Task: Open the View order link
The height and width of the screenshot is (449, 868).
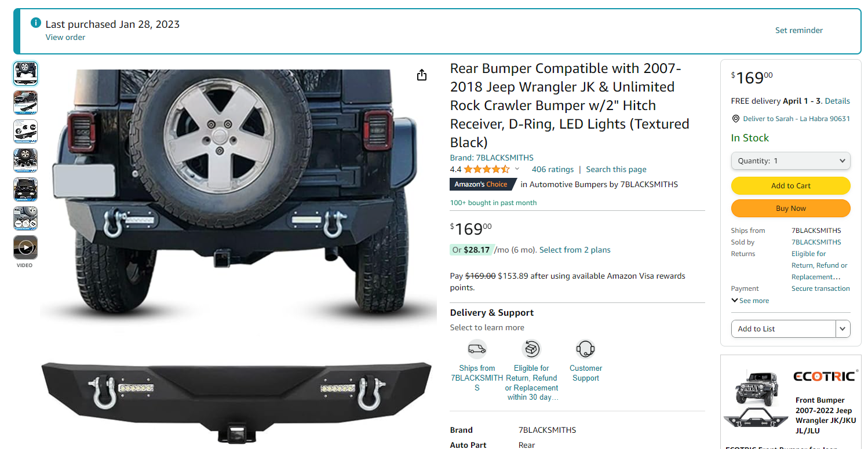Action: click(65, 37)
